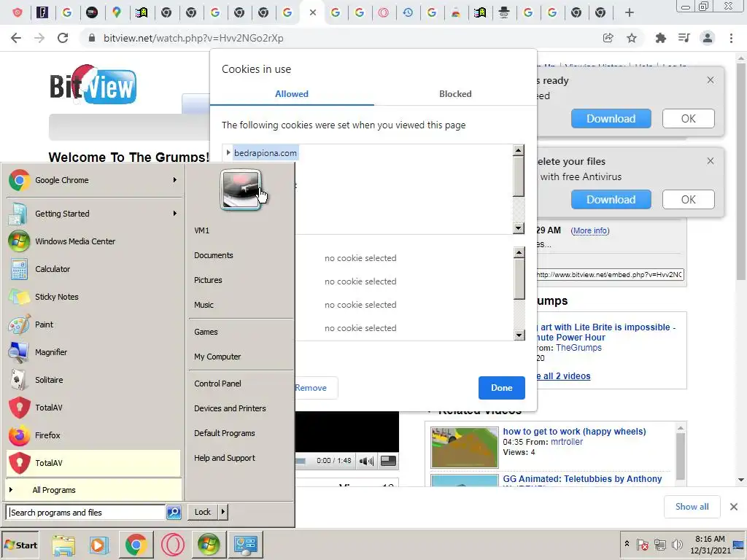Launch Windows Media Center from Start menu
This screenshot has width=747, height=560.
93,241
